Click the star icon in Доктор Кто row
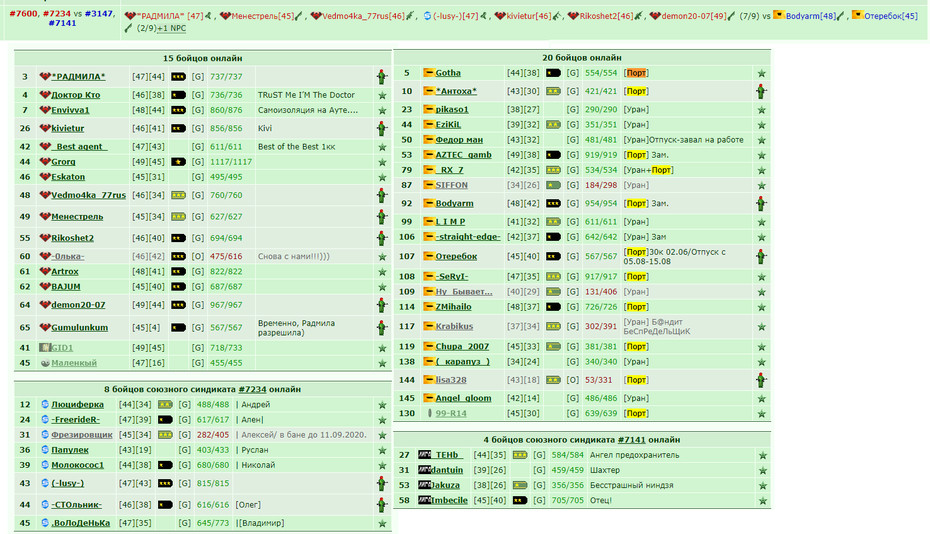 [382, 95]
